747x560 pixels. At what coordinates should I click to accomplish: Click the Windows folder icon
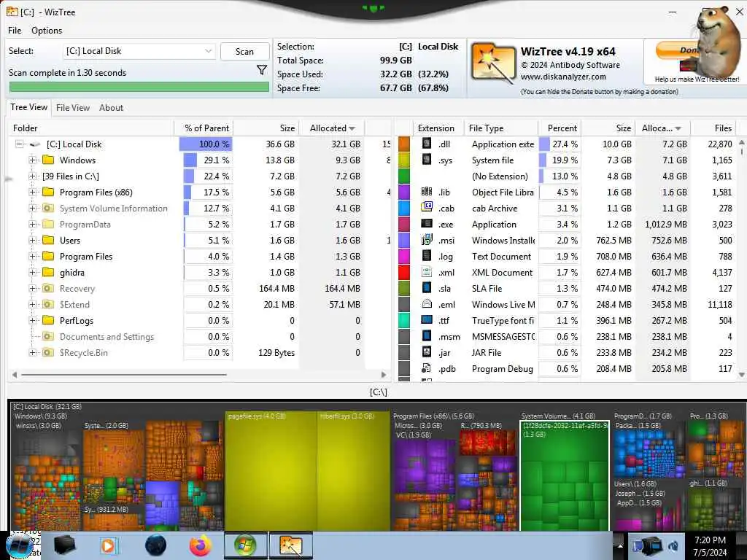pyautogui.click(x=48, y=160)
